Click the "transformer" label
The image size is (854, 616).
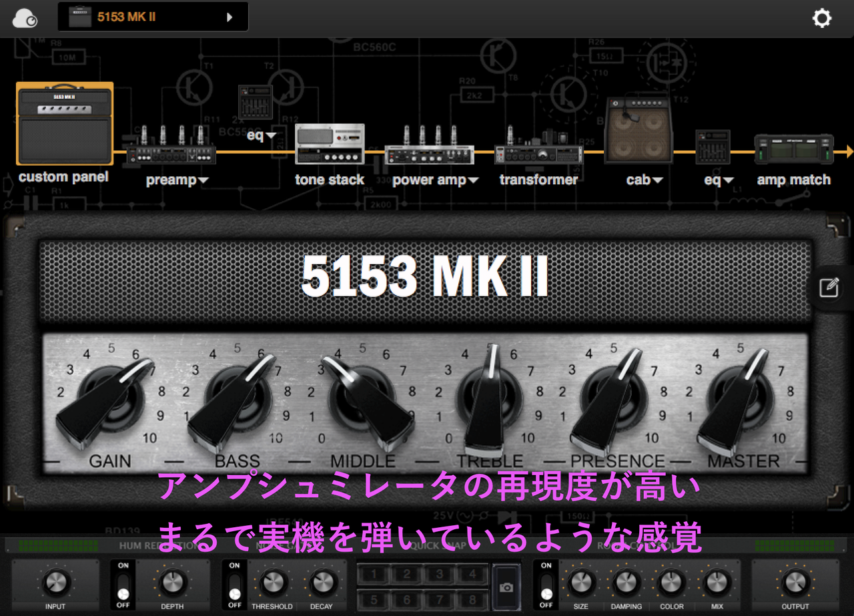pyautogui.click(x=538, y=180)
